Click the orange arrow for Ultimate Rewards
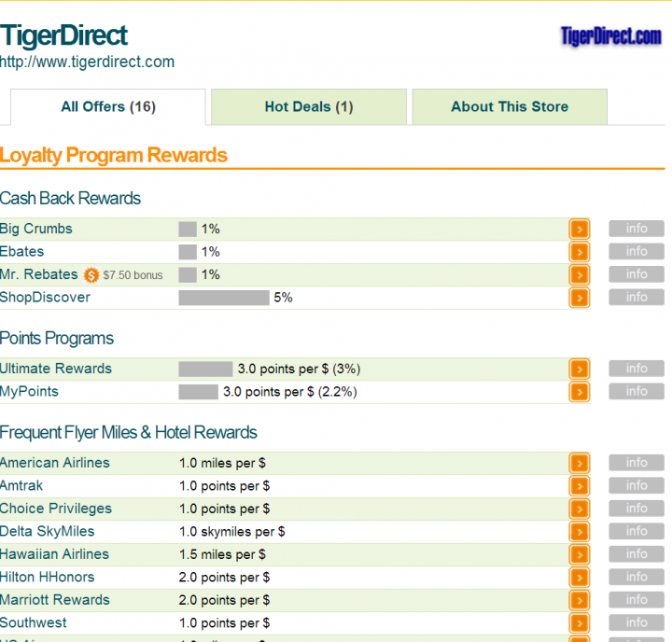Image resolution: width=672 pixels, height=642 pixels. coord(580,369)
